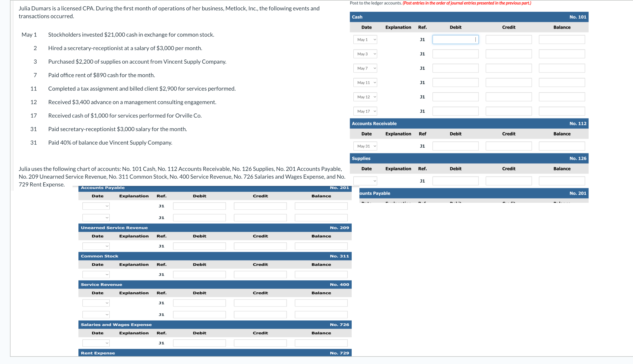Open the second Service Revenue date dropdown

96,314
